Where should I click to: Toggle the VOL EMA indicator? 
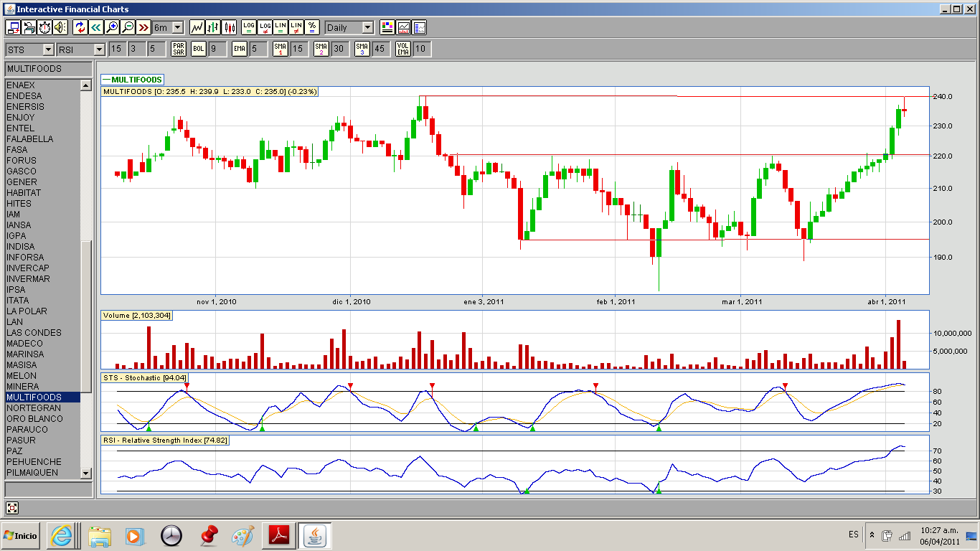coord(403,49)
